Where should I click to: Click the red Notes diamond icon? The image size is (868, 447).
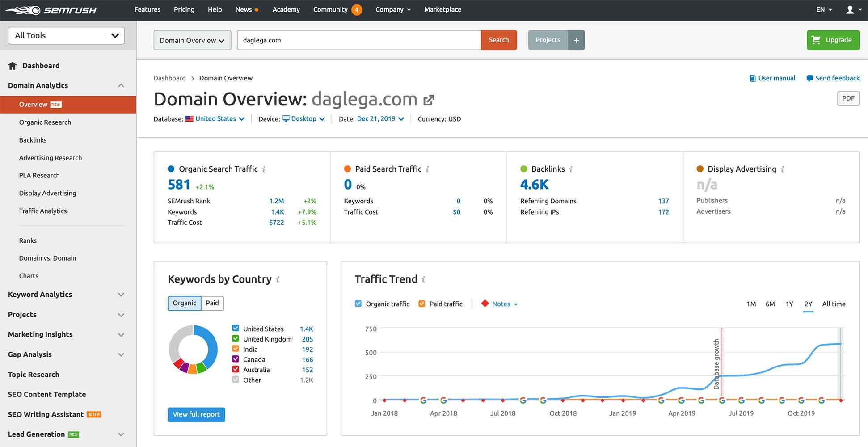pyautogui.click(x=485, y=304)
